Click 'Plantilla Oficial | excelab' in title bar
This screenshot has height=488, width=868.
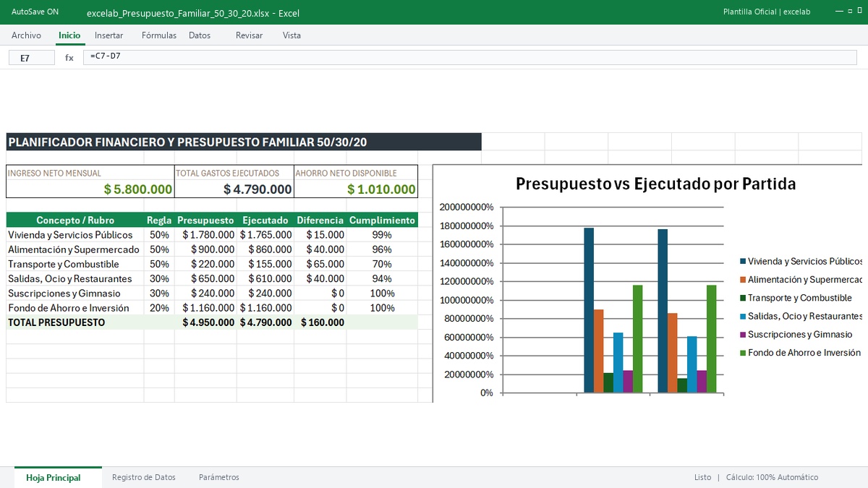(767, 12)
